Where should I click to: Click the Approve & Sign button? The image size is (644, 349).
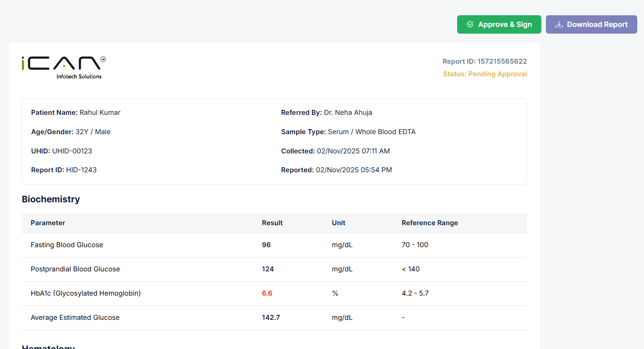(x=499, y=25)
